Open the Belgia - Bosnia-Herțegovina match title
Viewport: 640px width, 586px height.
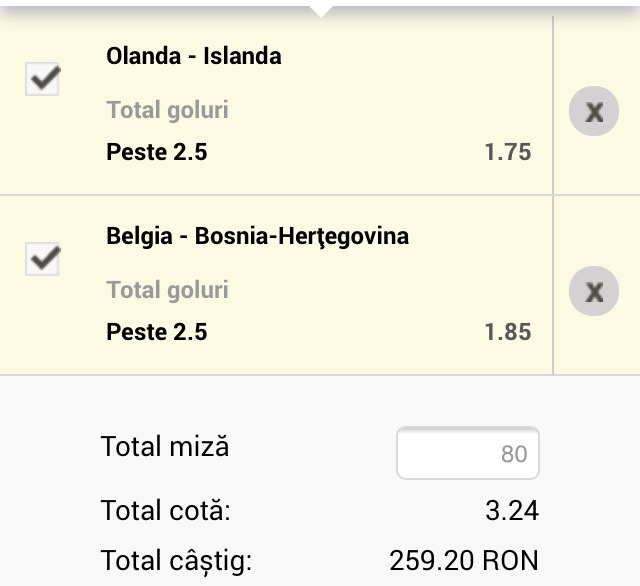pos(257,237)
